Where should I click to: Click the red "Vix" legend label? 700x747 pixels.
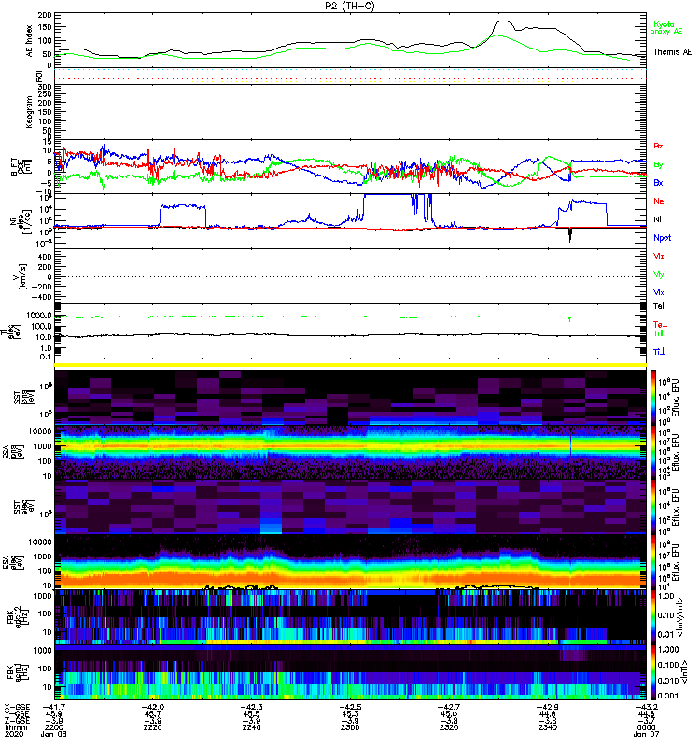(x=658, y=256)
